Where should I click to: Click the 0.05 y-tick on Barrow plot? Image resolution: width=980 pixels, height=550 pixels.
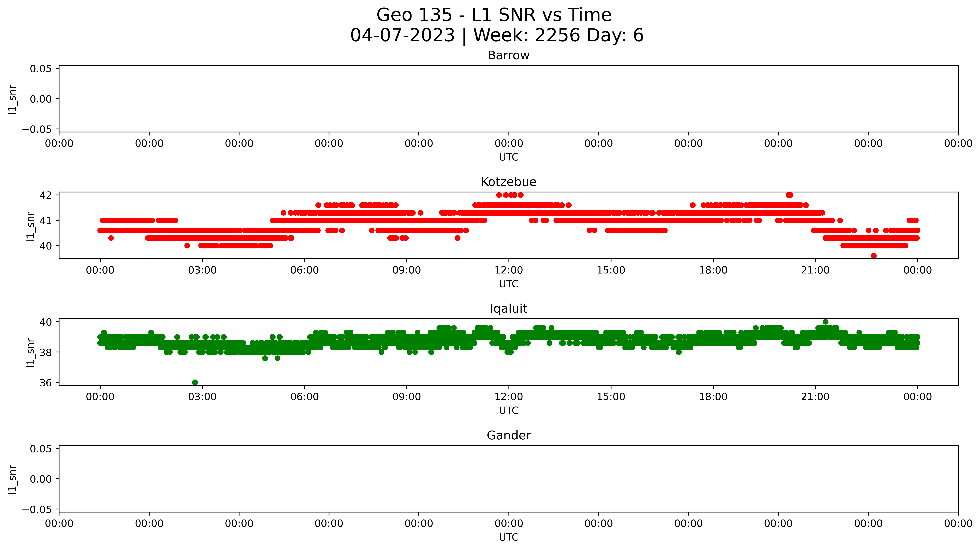click(41, 69)
